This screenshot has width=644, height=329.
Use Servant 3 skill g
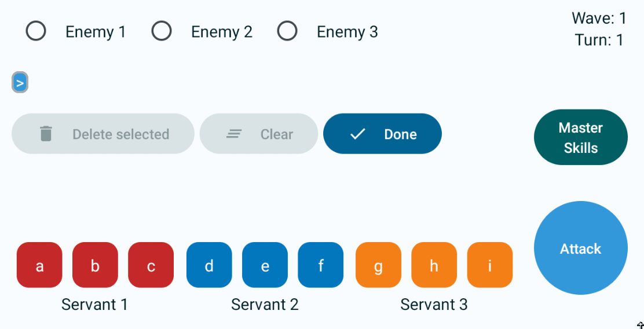pos(378,265)
